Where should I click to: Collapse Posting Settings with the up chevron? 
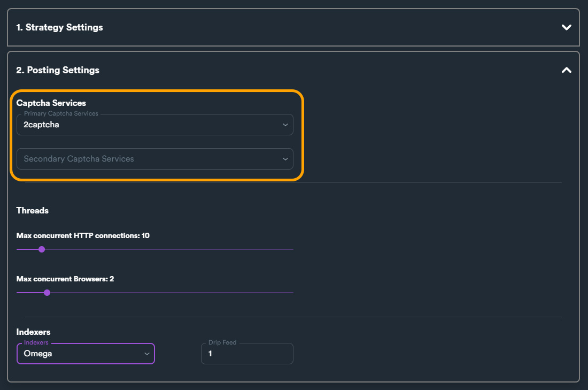(567, 70)
